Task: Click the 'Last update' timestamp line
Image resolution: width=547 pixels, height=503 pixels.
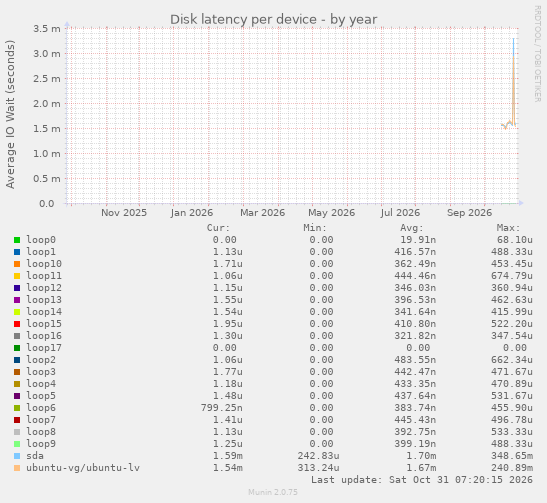Action: [422, 480]
